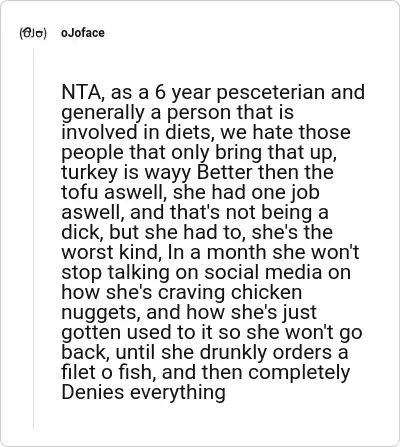Screen dimensions: 400x447
Task: Open the oJoface user profile
Action: point(83,33)
